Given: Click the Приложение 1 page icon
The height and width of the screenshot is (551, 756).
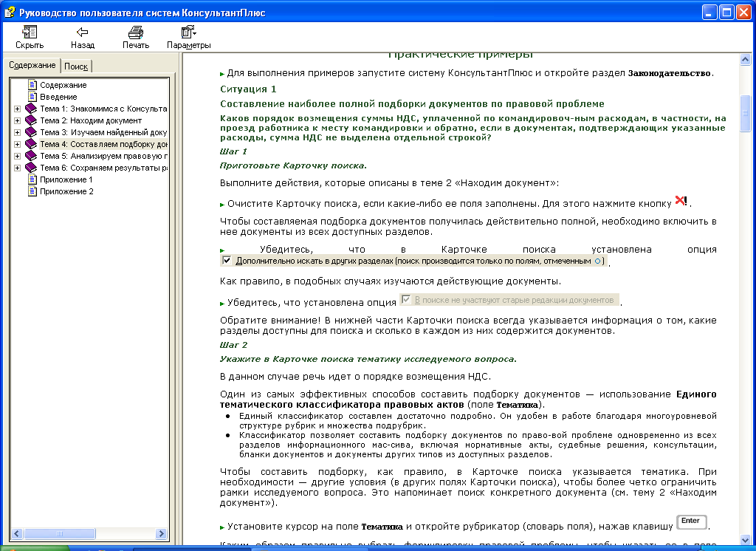Looking at the screenshot, I should click(32, 179).
